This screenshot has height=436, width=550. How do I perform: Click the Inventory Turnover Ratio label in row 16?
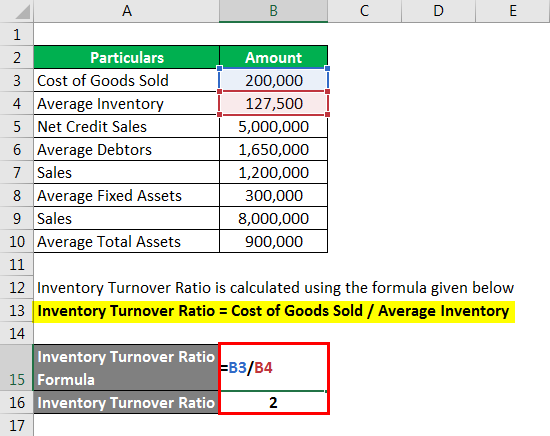pyautogui.click(x=127, y=402)
